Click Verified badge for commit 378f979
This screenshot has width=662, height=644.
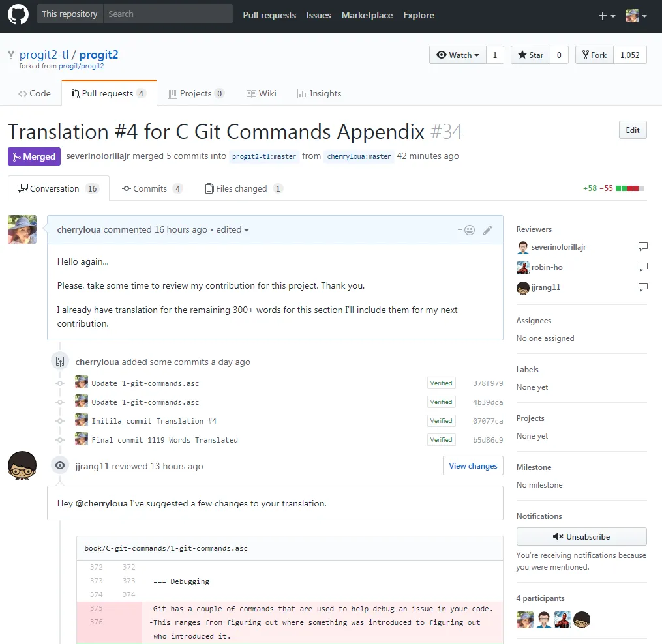coord(441,383)
